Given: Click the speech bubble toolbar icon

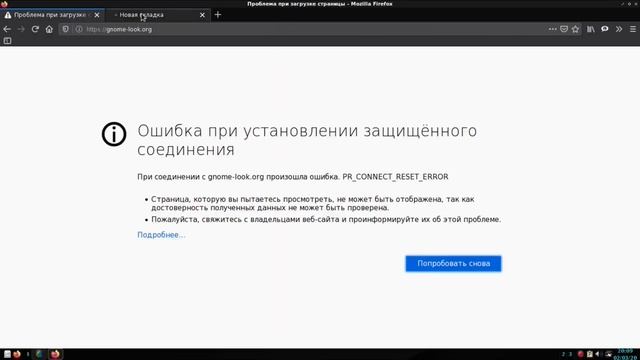Looking at the screenshot, I should tap(604, 29).
